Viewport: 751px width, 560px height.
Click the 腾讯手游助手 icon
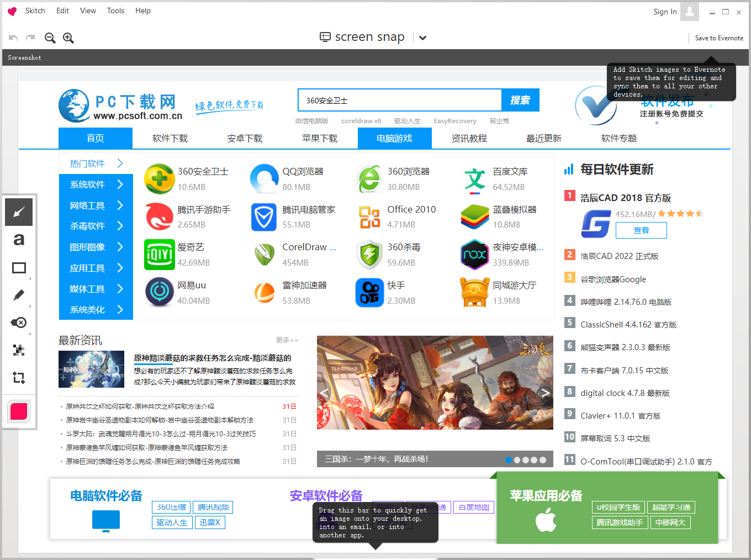tap(159, 216)
